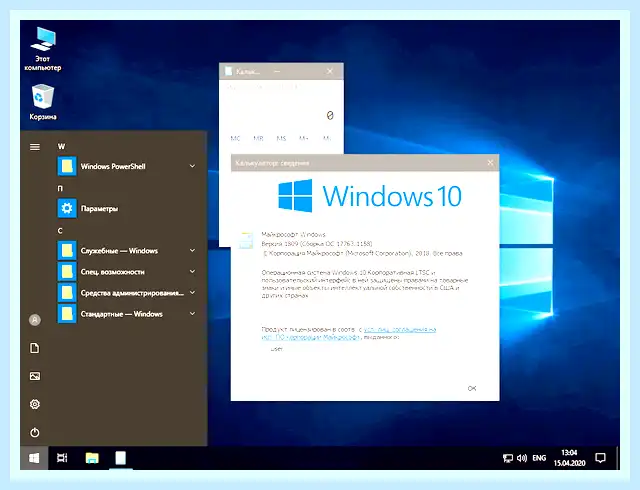
Task: Open Task View on the taskbar
Action: (62, 458)
